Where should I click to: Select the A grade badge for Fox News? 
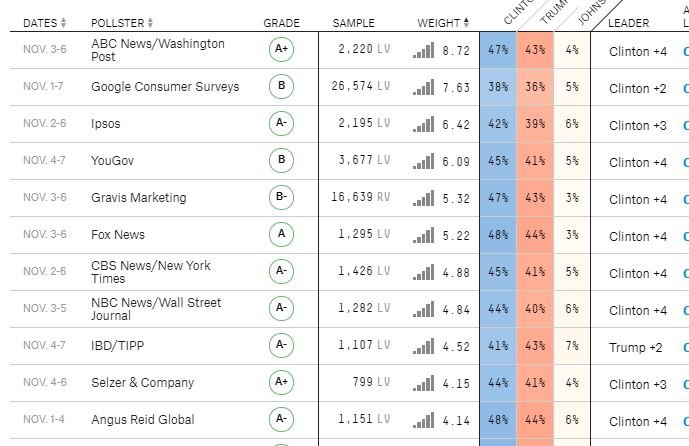tap(281, 235)
